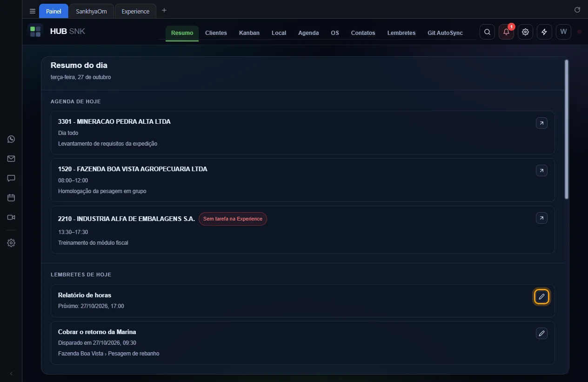Open the header settings gear button
Image resolution: width=588 pixels, height=382 pixels.
pos(525,32)
